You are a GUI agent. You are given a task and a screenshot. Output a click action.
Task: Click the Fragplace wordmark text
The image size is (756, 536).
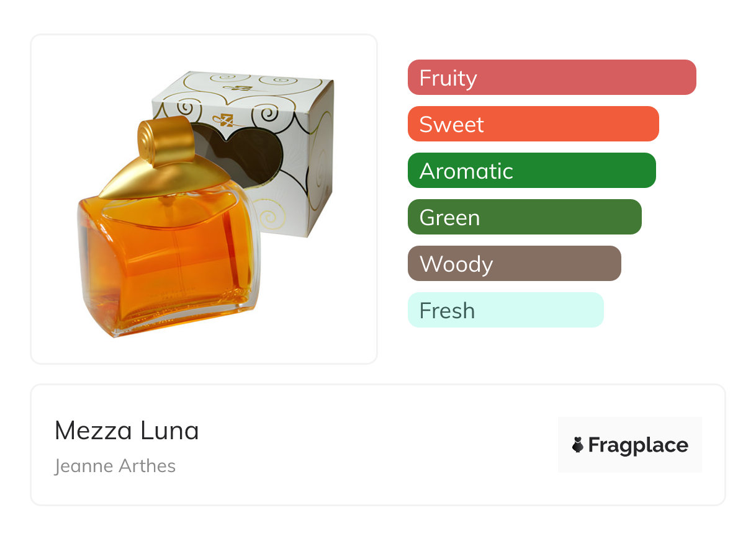(x=638, y=445)
